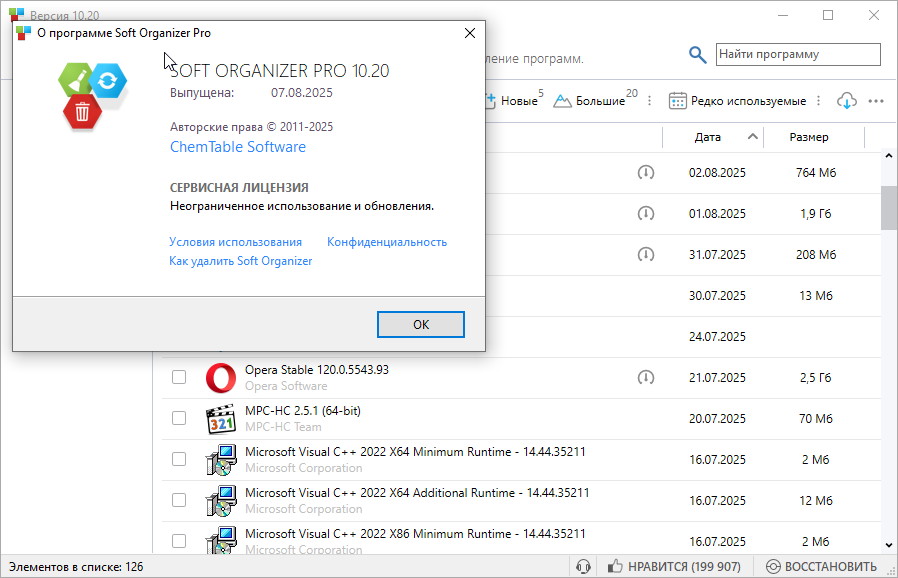
Task: Filter by Большие programs
Action: point(595,100)
